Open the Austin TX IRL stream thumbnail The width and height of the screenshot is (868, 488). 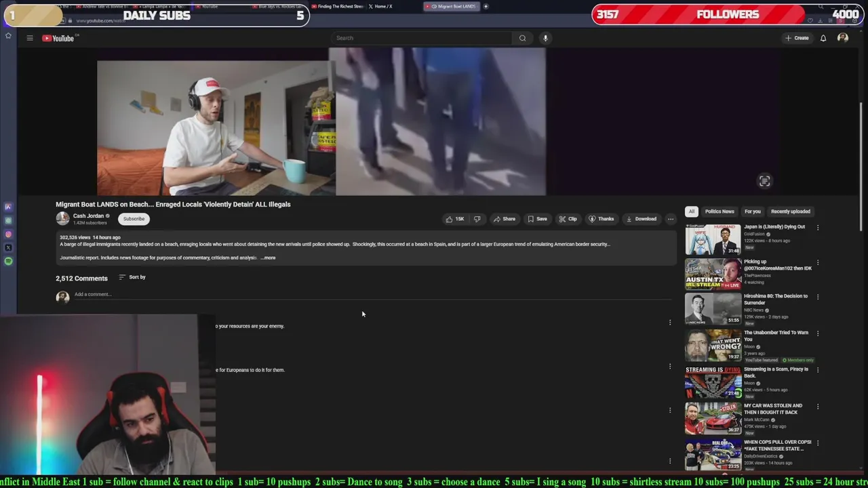click(713, 274)
